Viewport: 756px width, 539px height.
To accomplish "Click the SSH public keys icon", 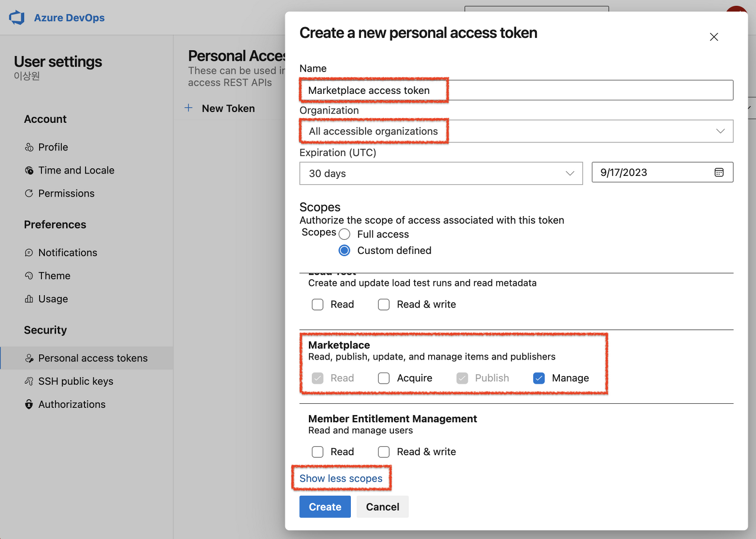I will tap(29, 381).
